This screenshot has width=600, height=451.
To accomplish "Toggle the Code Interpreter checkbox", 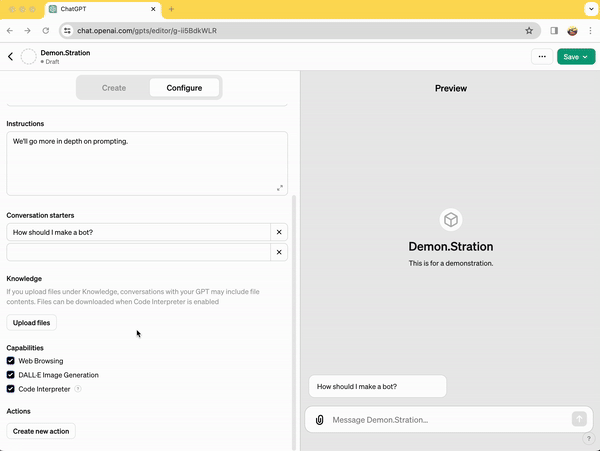I will tap(11, 389).
